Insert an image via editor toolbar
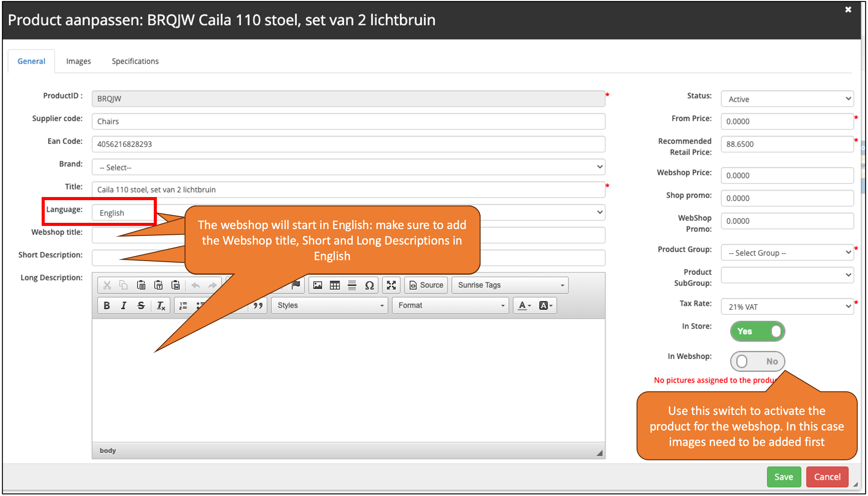The height and width of the screenshot is (496, 868). 318,285
